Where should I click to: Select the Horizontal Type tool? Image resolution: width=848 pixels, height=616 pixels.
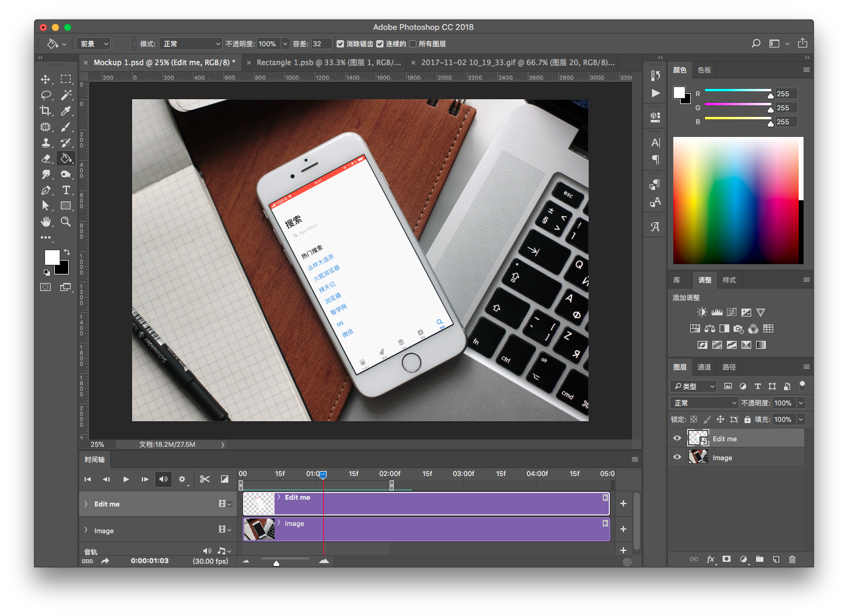coord(66,191)
